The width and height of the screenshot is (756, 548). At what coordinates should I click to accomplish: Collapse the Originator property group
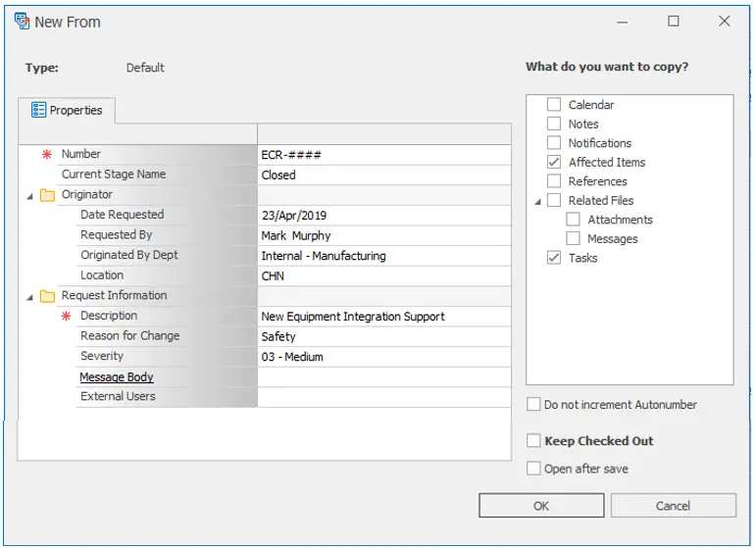click(x=29, y=196)
